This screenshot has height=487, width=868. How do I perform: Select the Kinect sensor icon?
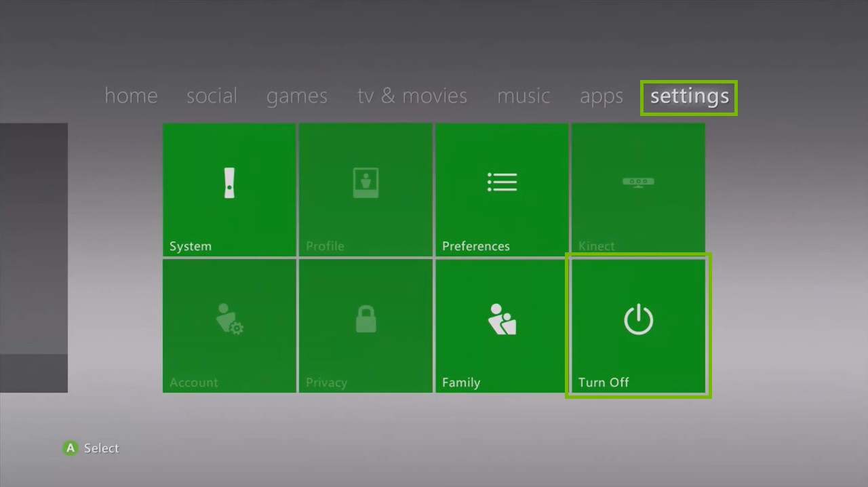[x=637, y=181]
